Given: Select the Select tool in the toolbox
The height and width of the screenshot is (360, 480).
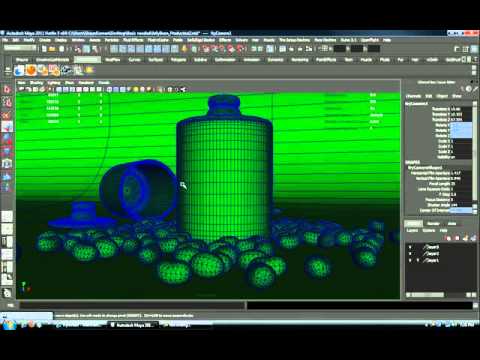Looking at the screenshot, I should 7,89.
